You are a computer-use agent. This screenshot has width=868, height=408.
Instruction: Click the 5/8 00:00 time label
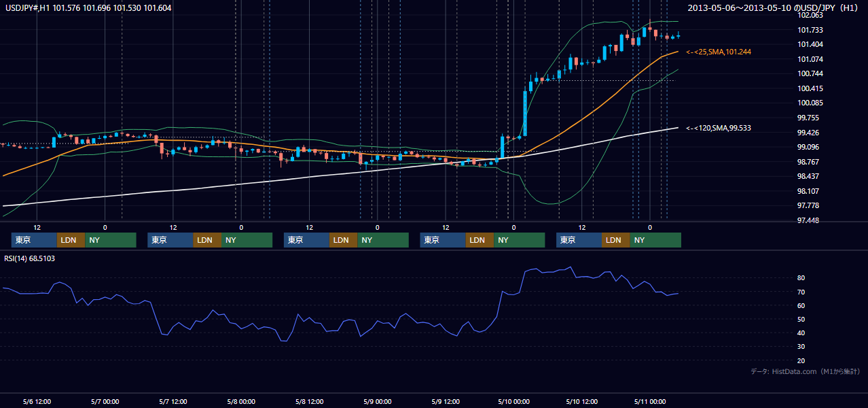tap(240, 401)
